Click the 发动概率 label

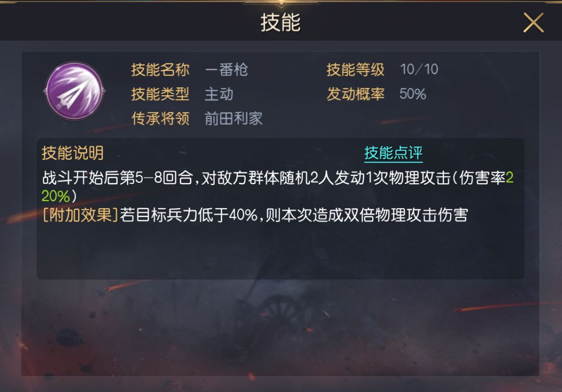(355, 94)
